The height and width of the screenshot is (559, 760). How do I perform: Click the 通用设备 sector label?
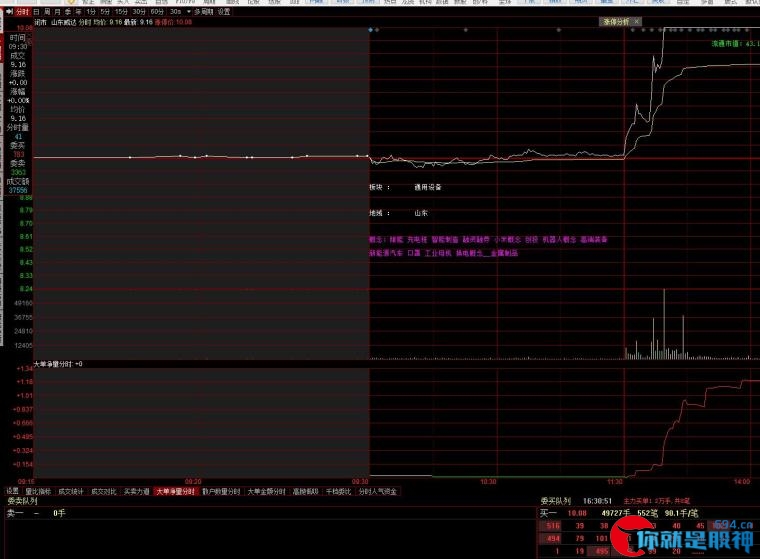[428, 187]
